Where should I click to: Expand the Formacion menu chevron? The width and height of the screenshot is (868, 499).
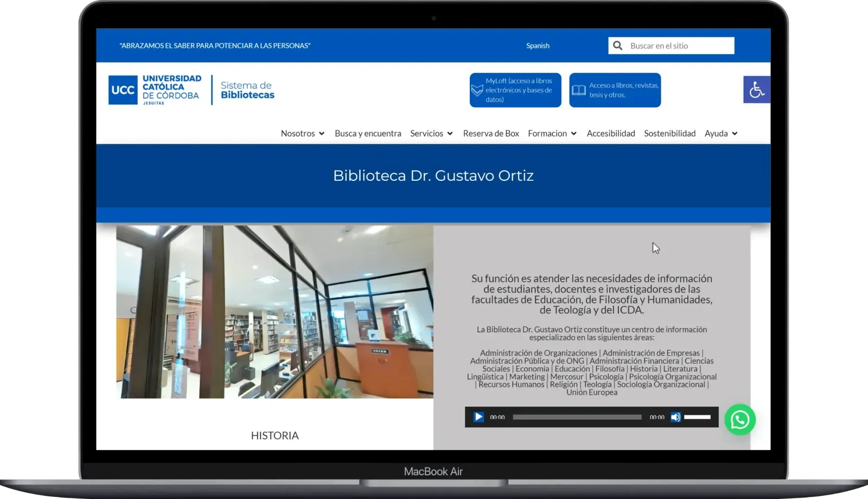click(x=573, y=134)
